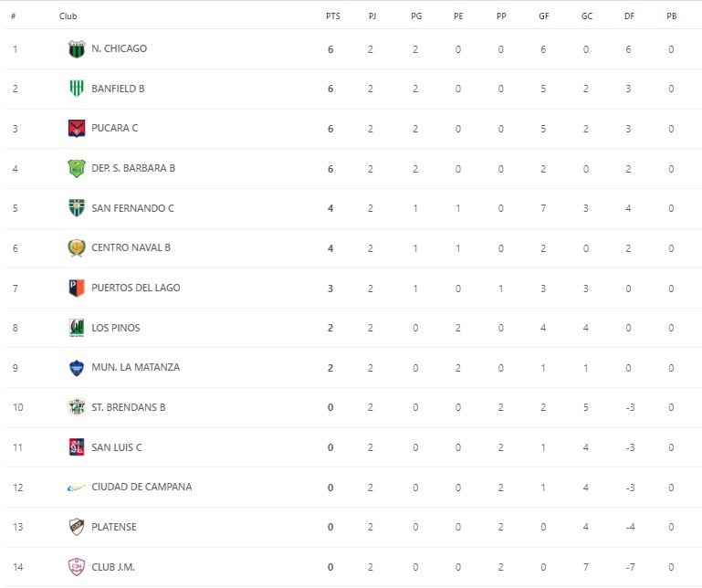Click the San Fernando C crest
This screenshot has height=588, width=702.
tap(77, 208)
